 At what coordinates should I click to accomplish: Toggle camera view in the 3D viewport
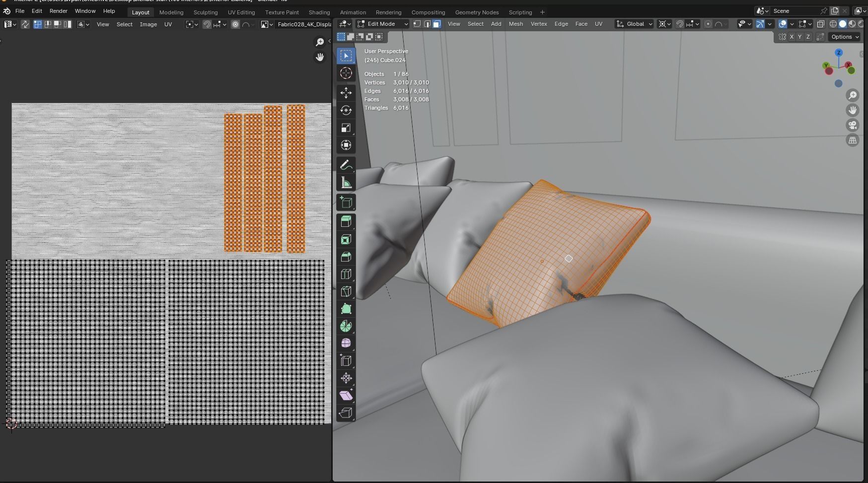click(853, 125)
